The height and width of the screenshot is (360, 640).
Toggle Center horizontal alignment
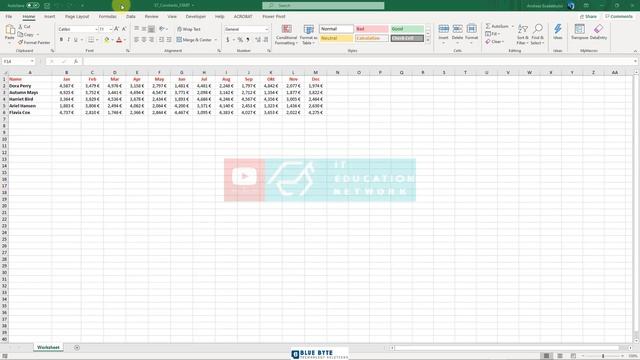tap(144, 40)
